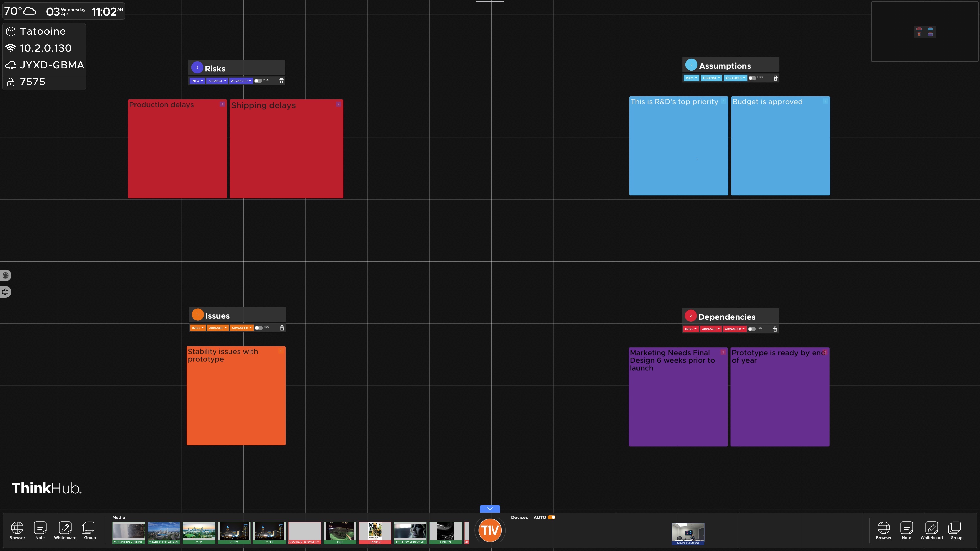The image size is (980, 551).
Task: Open Advanced dropdown on Dependencies group
Action: coord(734,329)
